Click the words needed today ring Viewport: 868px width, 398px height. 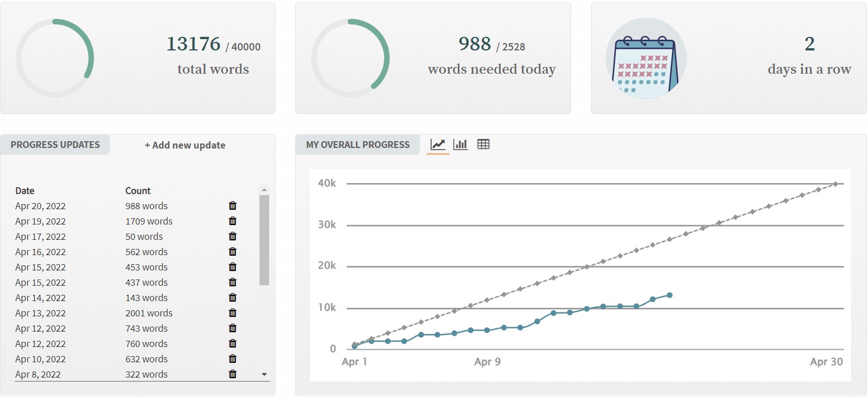[x=350, y=58]
